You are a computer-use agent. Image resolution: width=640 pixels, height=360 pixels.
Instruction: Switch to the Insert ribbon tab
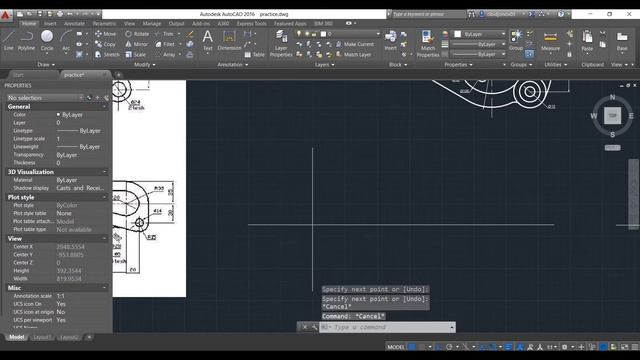50,24
